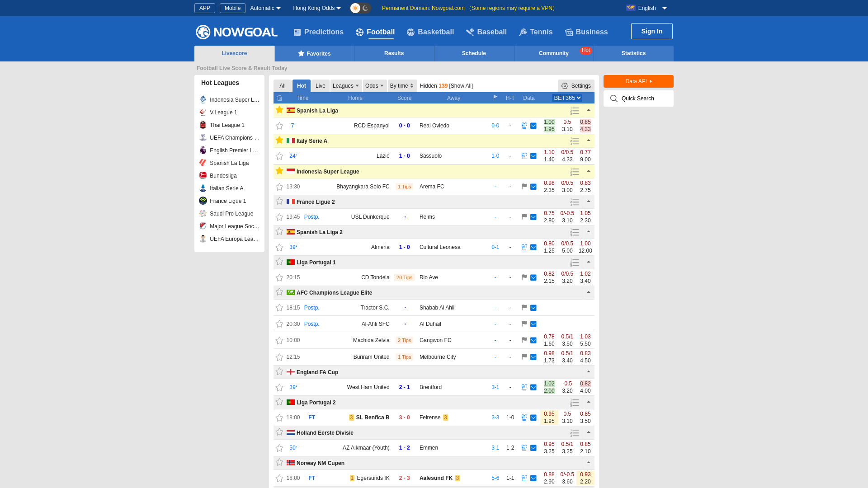Open the Odds filter dropdown
The image size is (868, 488).
pyautogui.click(x=374, y=86)
